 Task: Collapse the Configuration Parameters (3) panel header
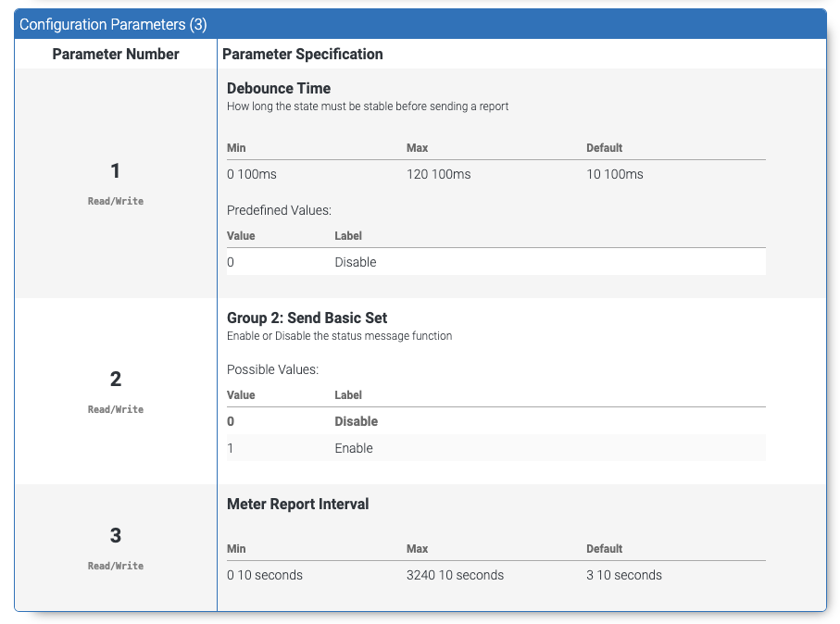pos(113,24)
